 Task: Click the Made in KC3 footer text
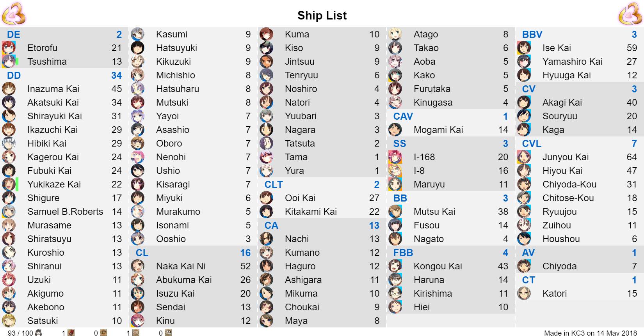point(591,333)
